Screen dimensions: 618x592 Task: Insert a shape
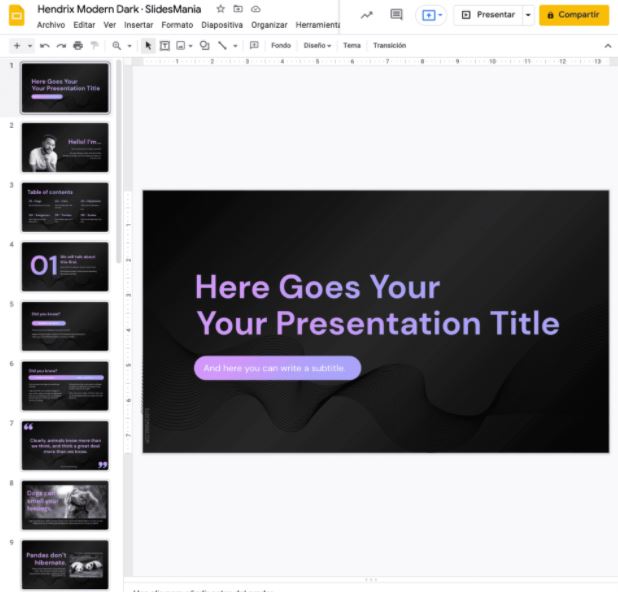click(x=205, y=45)
